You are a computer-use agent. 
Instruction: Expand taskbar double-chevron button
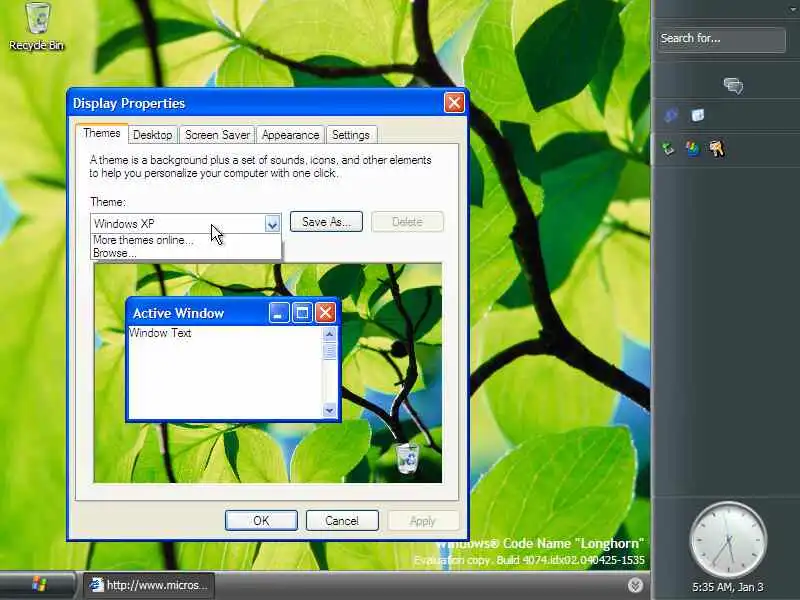click(635, 585)
